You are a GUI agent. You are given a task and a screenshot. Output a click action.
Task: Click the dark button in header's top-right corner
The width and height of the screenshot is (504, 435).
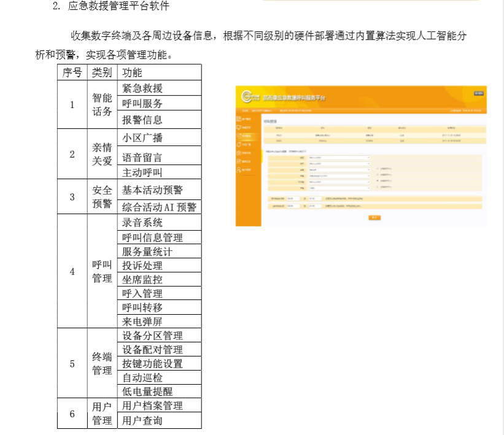click(479, 93)
